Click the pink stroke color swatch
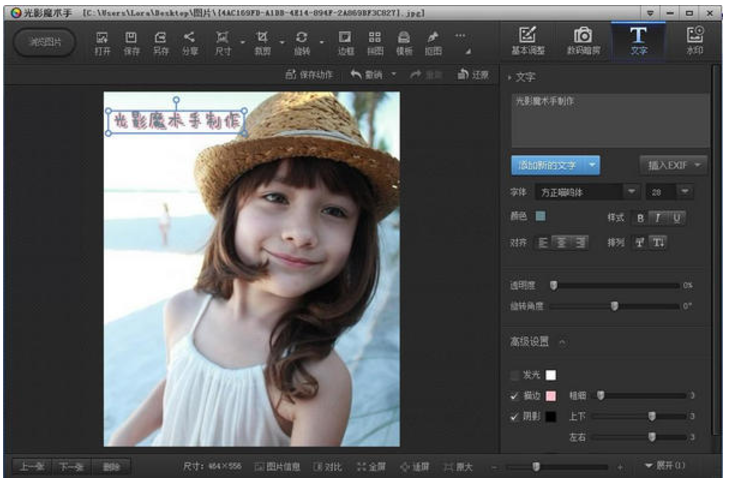The width and height of the screenshot is (738, 490). point(550,396)
